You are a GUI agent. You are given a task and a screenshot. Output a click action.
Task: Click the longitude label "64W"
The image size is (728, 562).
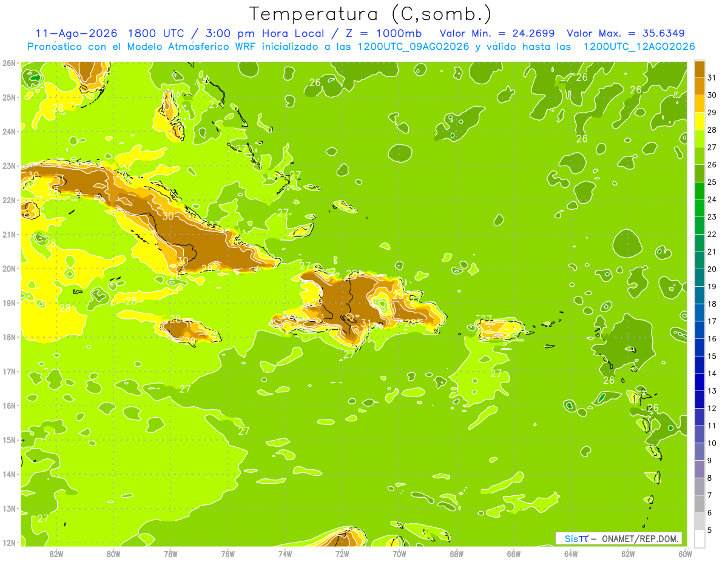tap(571, 554)
